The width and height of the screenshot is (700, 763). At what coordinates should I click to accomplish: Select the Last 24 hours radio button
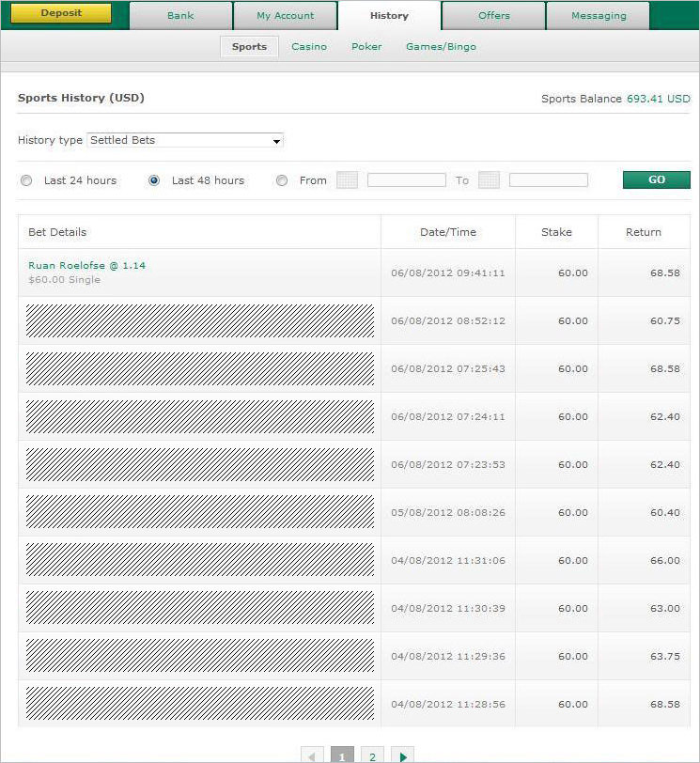26,180
